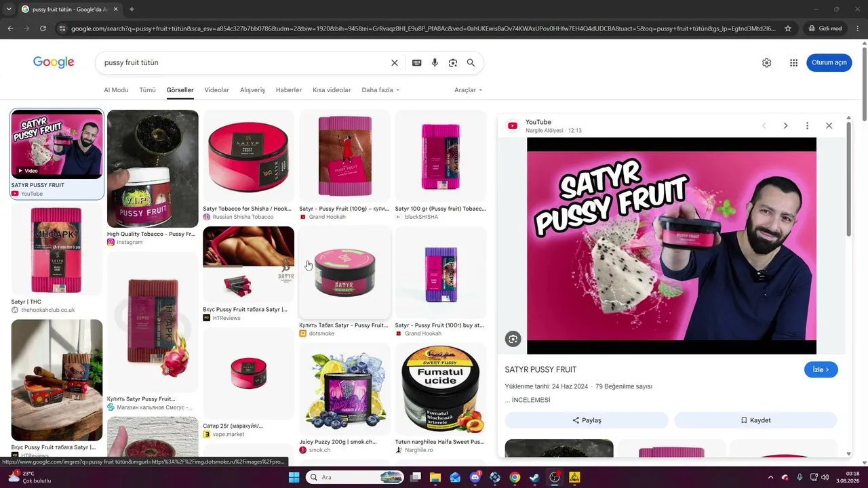Open the large preview image of video
This screenshot has height=488, width=868.
tap(671, 245)
